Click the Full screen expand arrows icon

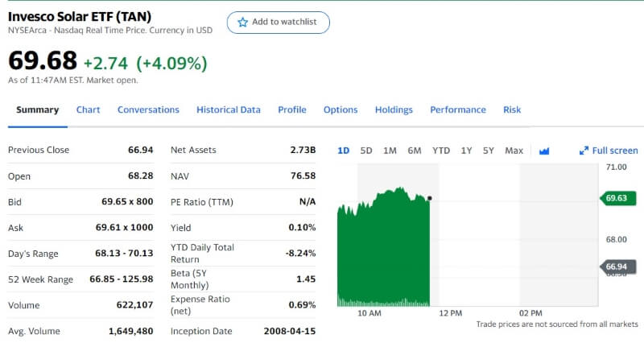[x=584, y=151]
